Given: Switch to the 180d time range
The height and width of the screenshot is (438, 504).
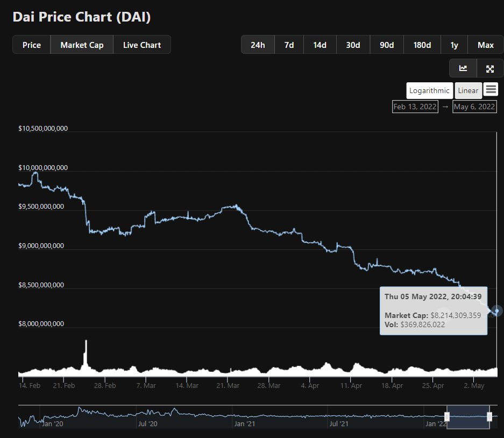Looking at the screenshot, I should [422, 45].
